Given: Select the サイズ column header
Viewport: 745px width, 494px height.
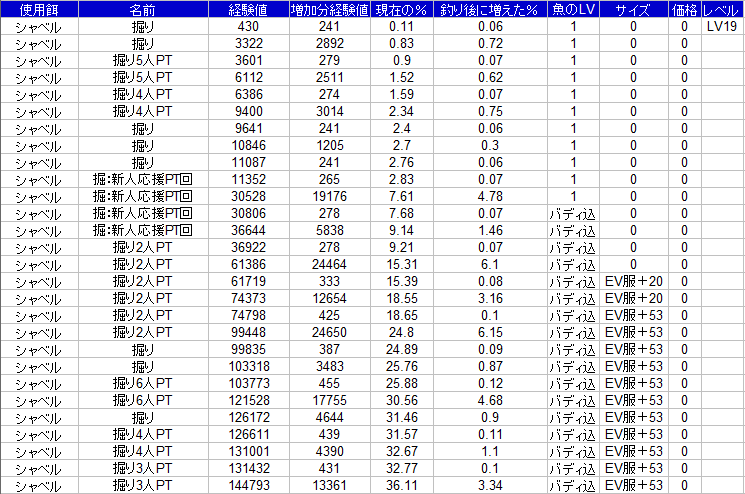Looking at the screenshot, I should coord(634,9).
